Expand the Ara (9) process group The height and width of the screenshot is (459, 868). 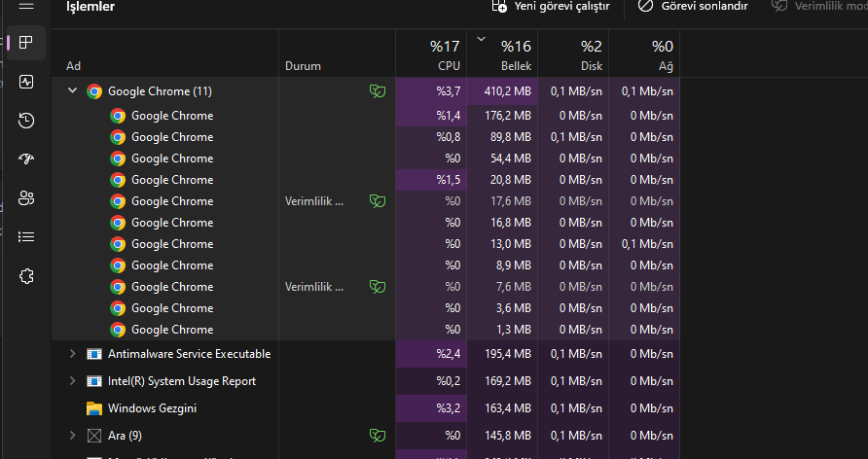point(72,436)
